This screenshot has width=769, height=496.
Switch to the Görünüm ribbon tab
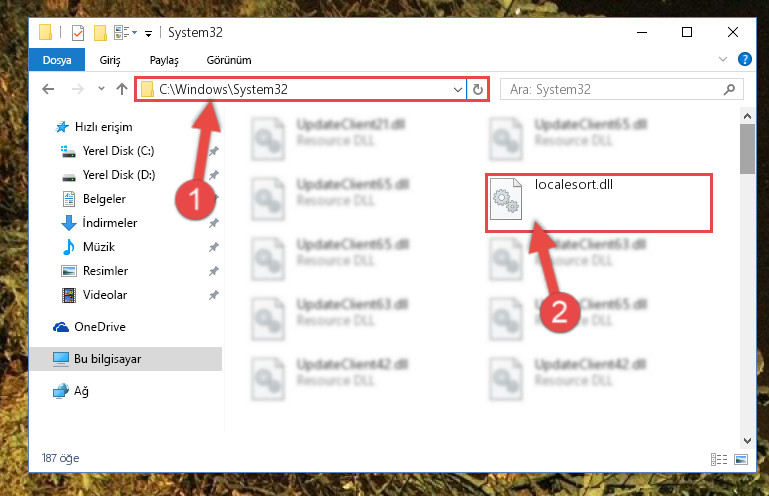pos(229,60)
